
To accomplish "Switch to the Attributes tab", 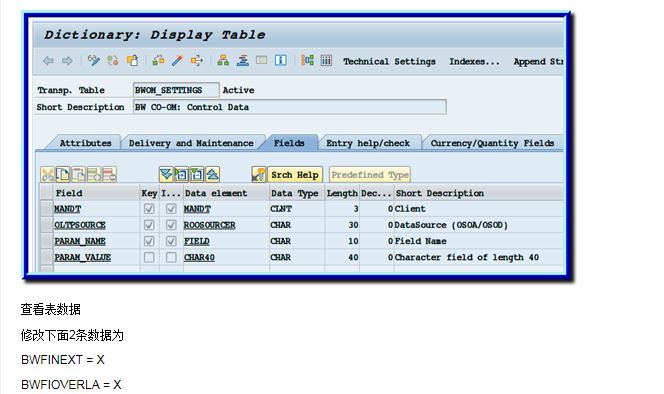I will point(85,143).
